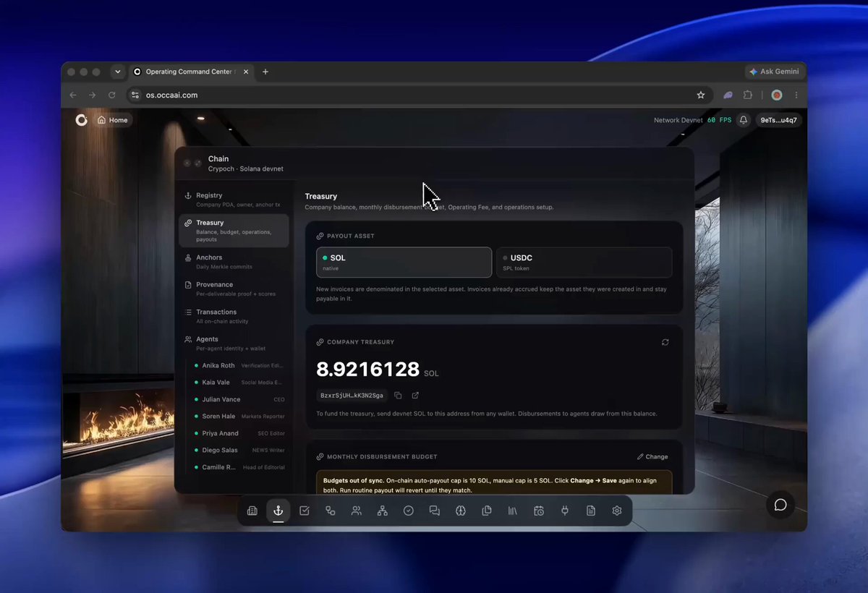The width and height of the screenshot is (868, 593).
Task: Click the browser back arrow
Action: [72, 95]
